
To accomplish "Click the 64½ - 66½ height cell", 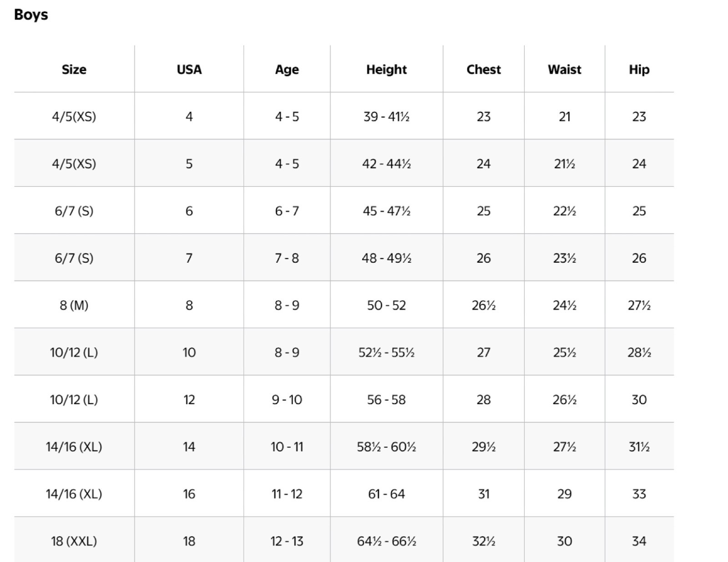I will tap(386, 541).
